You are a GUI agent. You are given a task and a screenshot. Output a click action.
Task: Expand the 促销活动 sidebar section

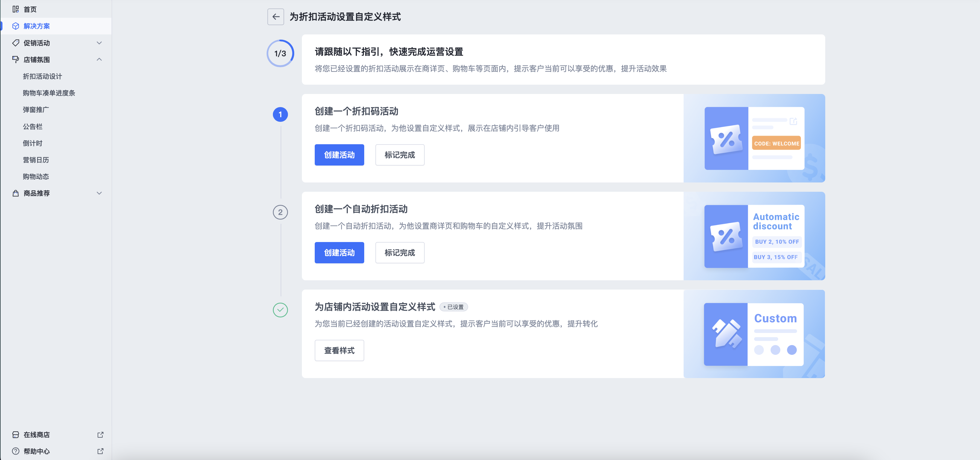click(x=99, y=43)
